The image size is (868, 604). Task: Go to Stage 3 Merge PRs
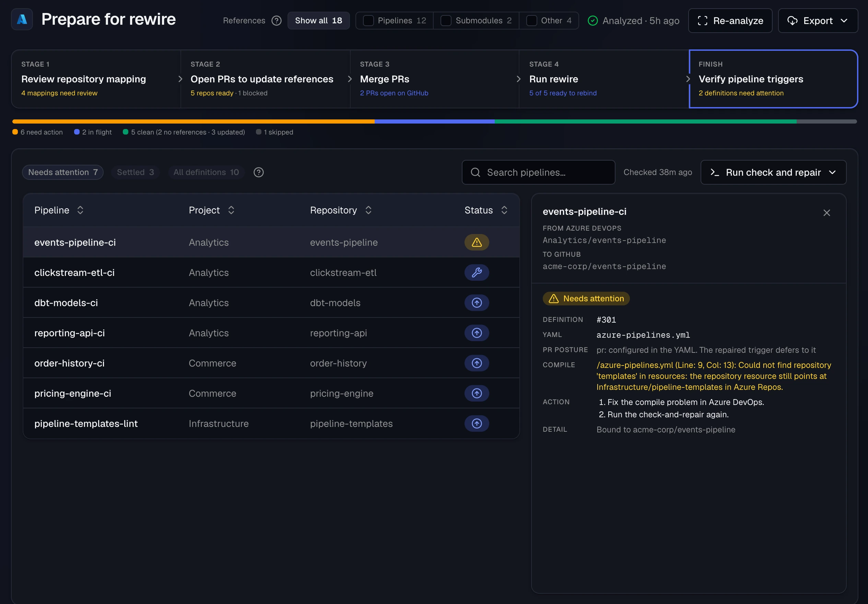(434, 79)
